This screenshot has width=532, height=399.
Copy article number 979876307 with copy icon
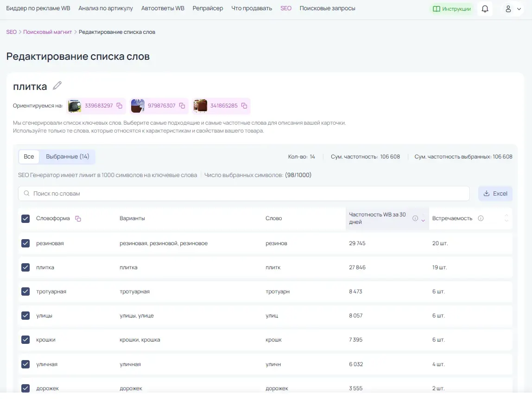182,106
